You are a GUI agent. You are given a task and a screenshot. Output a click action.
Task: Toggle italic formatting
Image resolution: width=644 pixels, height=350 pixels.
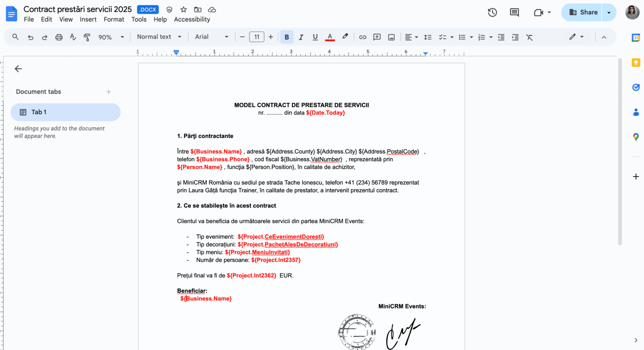pyautogui.click(x=301, y=37)
